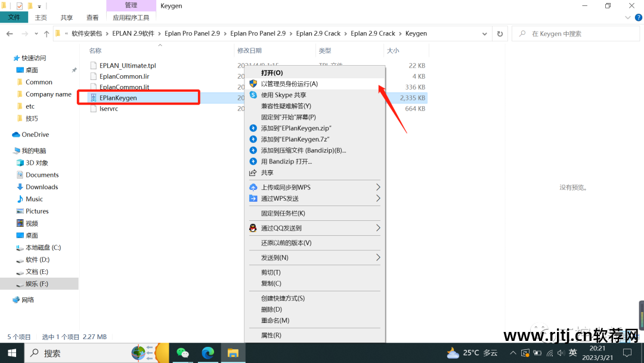Switch to the 查看 ribbon tab
Viewport: 644px width, 363px height.
92,18
